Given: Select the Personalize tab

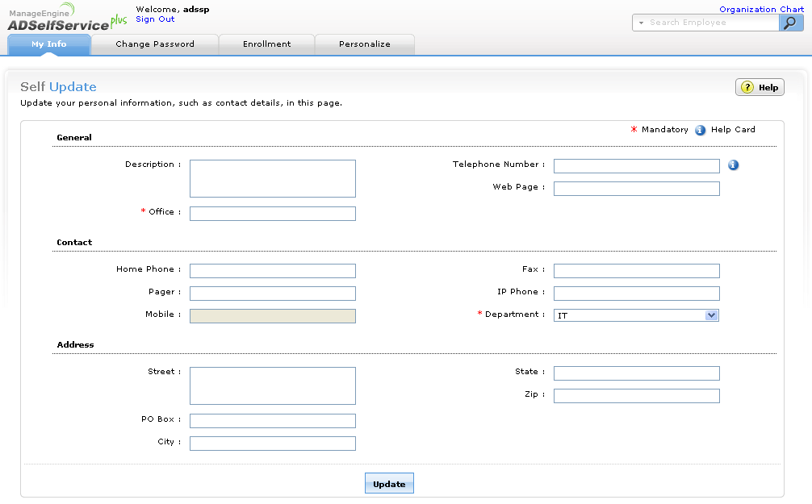Looking at the screenshot, I should pyautogui.click(x=365, y=44).
